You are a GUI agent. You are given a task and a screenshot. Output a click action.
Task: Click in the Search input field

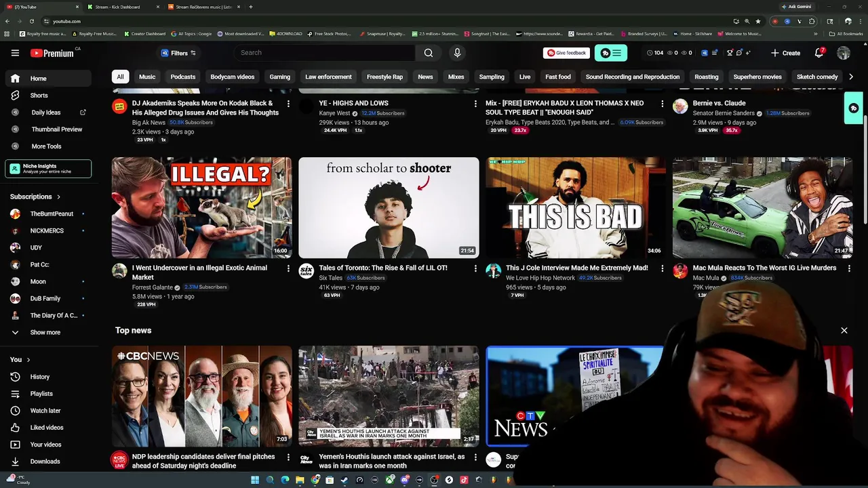click(324, 53)
